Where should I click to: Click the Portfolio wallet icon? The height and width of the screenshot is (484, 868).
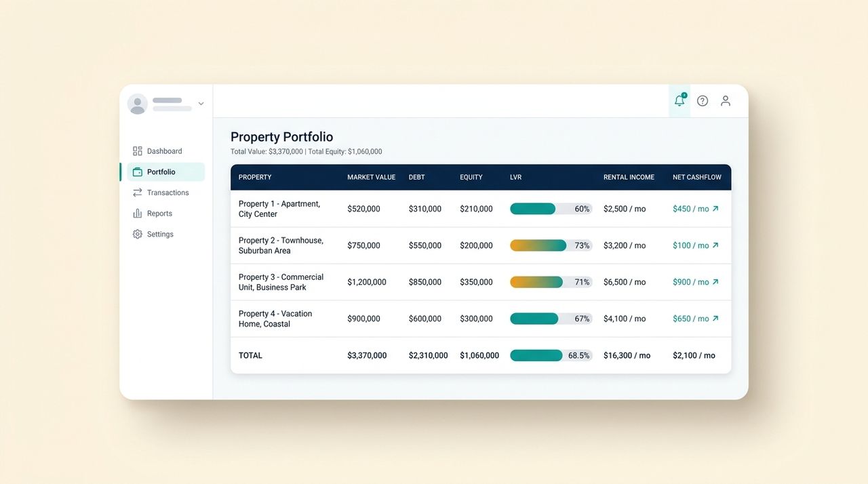(x=138, y=172)
